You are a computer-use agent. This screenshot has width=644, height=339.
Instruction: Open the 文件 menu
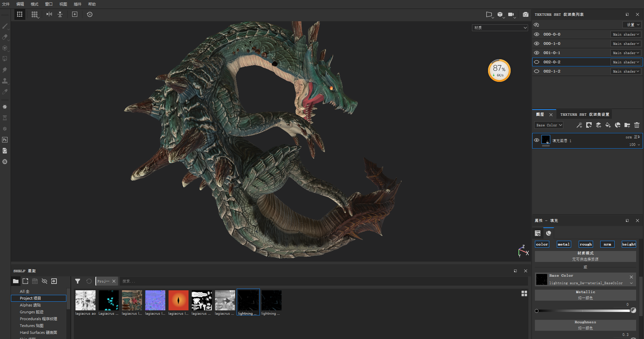coord(6,4)
